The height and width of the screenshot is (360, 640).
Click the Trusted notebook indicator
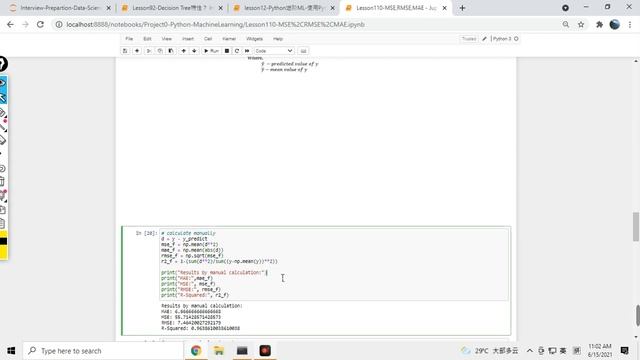point(469,39)
